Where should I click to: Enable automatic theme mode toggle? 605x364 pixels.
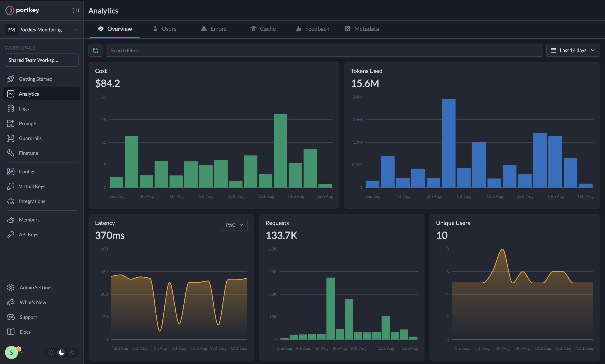71,352
